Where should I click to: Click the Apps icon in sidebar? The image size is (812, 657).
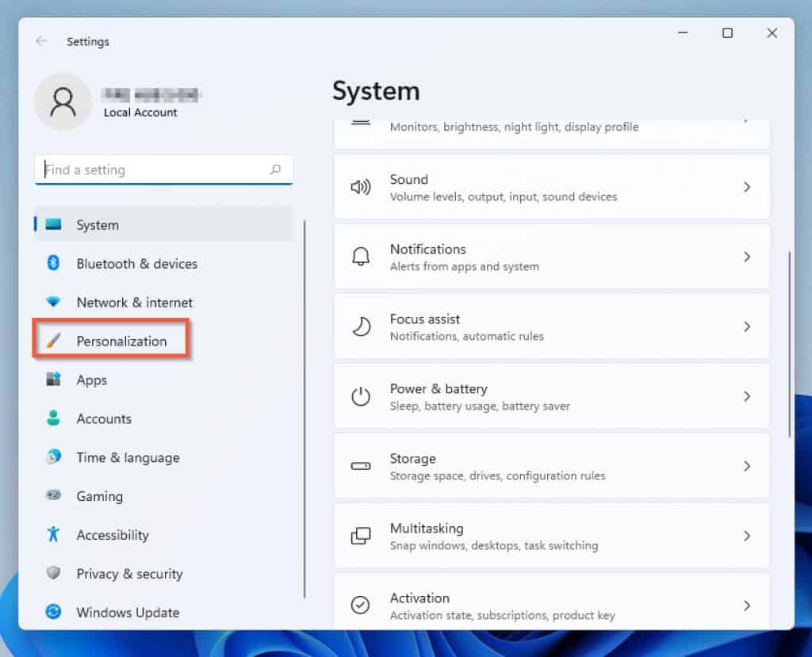point(53,379)
